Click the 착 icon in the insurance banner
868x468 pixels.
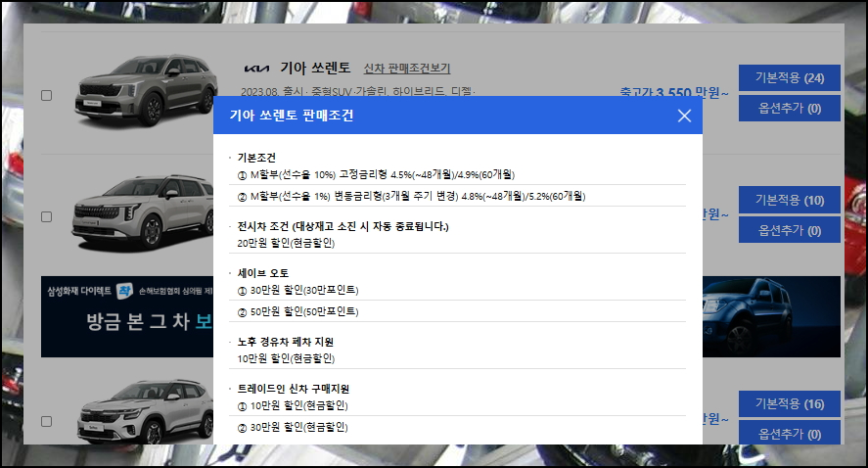pyautogui.click(x=124, y=290)
